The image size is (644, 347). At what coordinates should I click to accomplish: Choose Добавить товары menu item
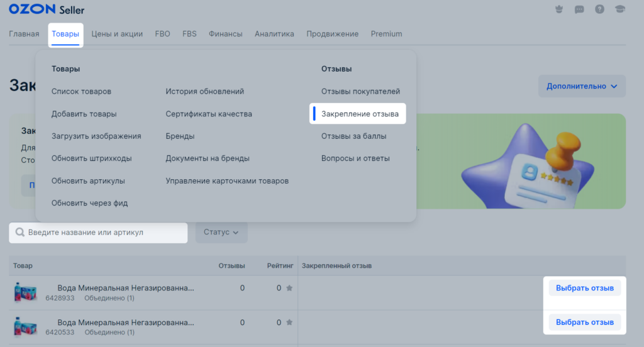coord(84,114)
